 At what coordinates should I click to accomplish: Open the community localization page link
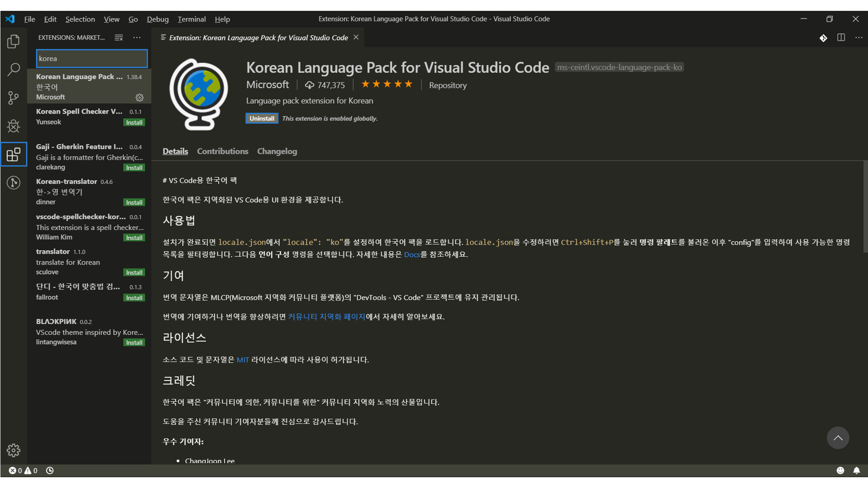coord(327,317)
